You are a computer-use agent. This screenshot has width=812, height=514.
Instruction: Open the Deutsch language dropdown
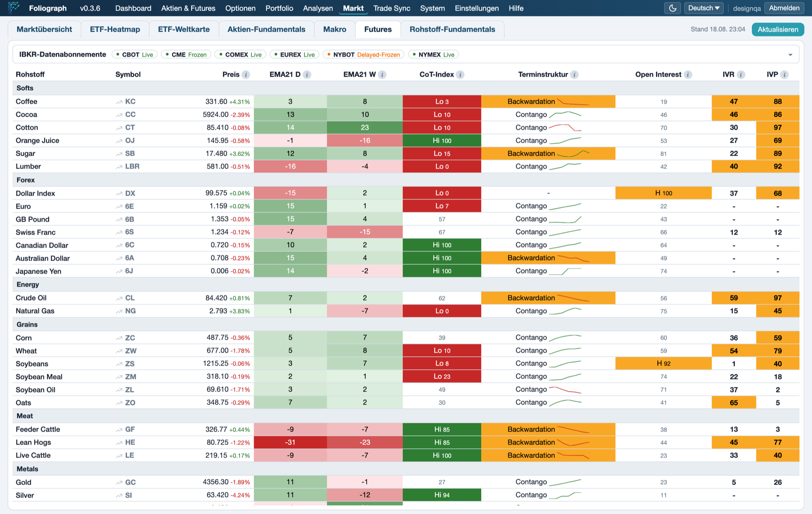pos(704,8)
